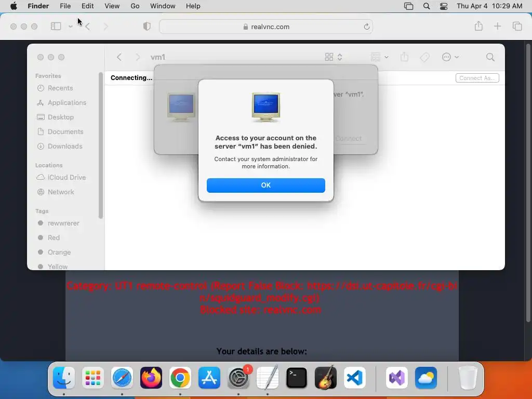This screenshot has height=399, width=532.
Task: Open the Window menu
Action: pos(163,6)
